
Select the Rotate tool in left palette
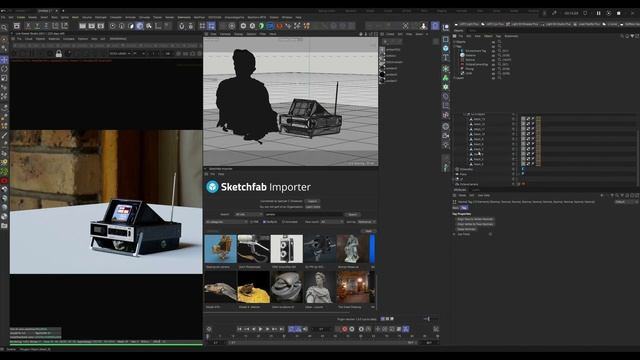point(4,69)
